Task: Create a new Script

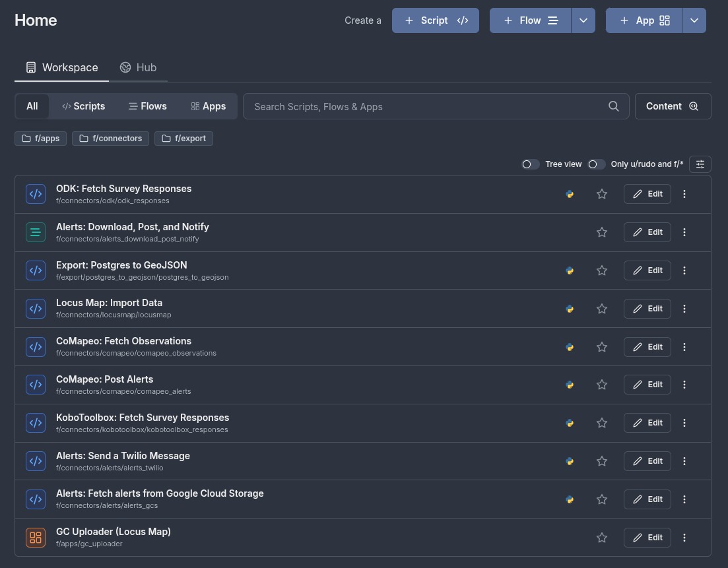Action: pyautogui.click(x=435, y=20)
